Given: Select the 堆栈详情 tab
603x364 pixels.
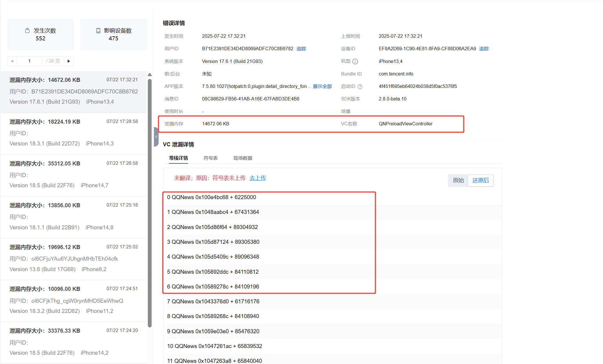Looking at the screenshot, I should 178,158.
